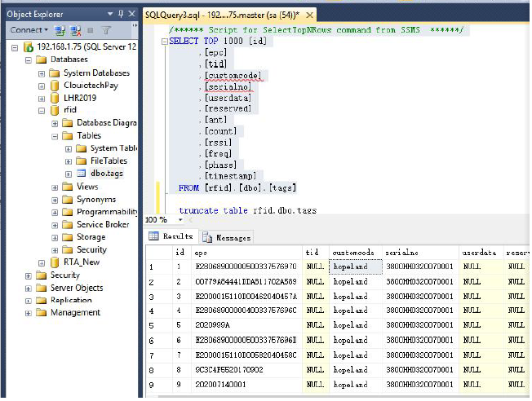
Task: Select the Synonyms tree item
Action: (96, 200)
